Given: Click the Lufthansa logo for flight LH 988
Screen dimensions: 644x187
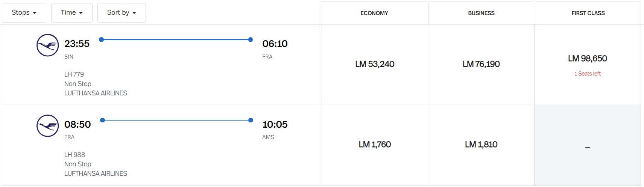Looking at the screenshot, I should pyautogui.click(x=47, y=126).
